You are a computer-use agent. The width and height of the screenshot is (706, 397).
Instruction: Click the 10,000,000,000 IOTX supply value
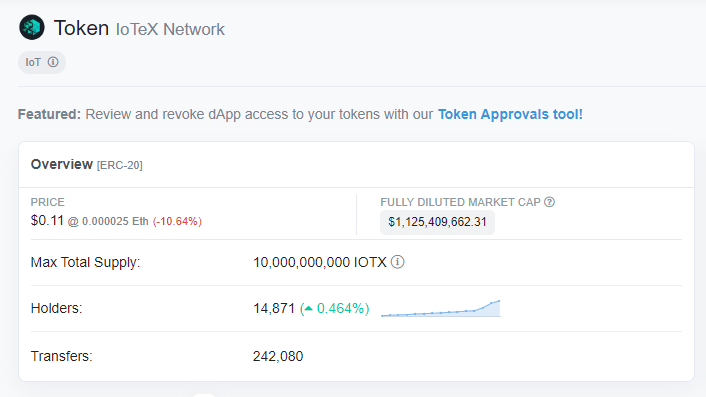pos(320,262)
